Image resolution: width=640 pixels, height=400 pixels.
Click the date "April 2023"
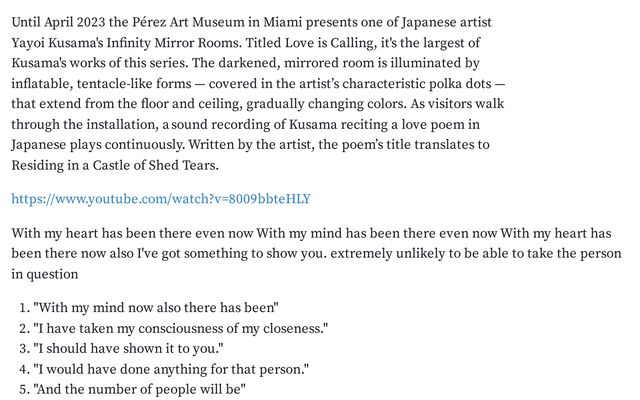point(81,21)
